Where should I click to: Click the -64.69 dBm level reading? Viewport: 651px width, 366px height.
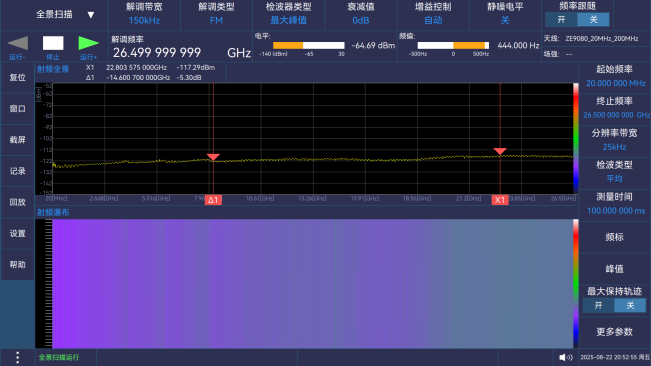click(x=373, y=45)
